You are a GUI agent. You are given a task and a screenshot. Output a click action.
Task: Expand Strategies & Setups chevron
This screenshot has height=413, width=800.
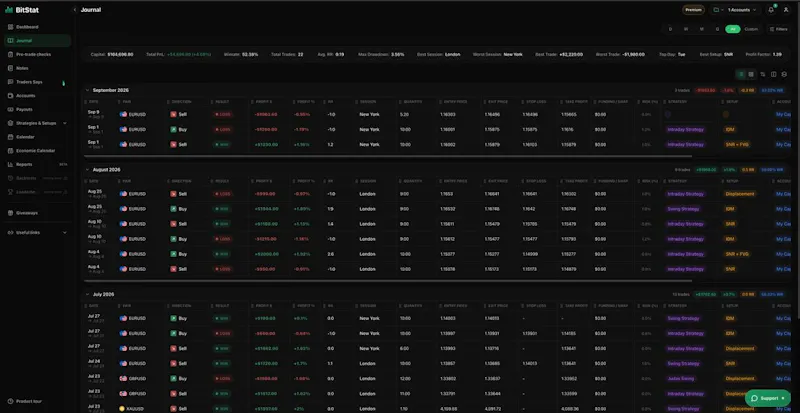[x=64, y=124]
